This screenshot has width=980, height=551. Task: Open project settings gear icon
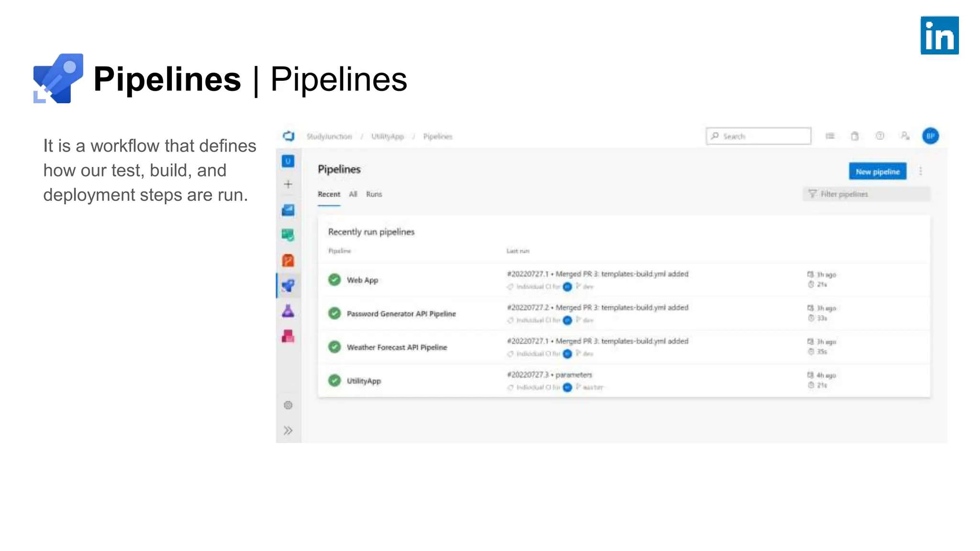click(288, 405)
